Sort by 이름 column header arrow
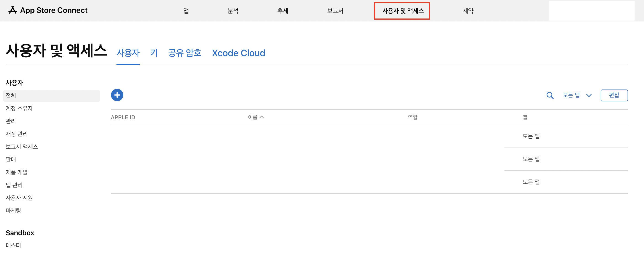The image size is (644, 264). click(261, 117)
